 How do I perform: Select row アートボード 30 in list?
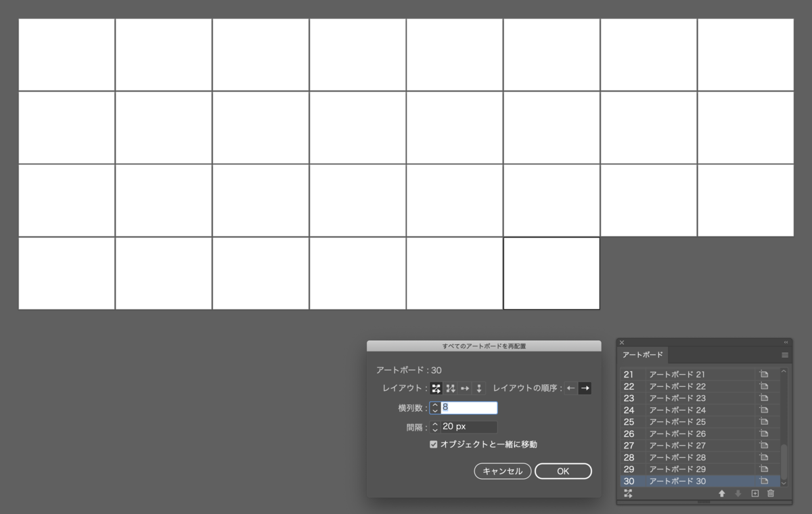pos(700,481)
